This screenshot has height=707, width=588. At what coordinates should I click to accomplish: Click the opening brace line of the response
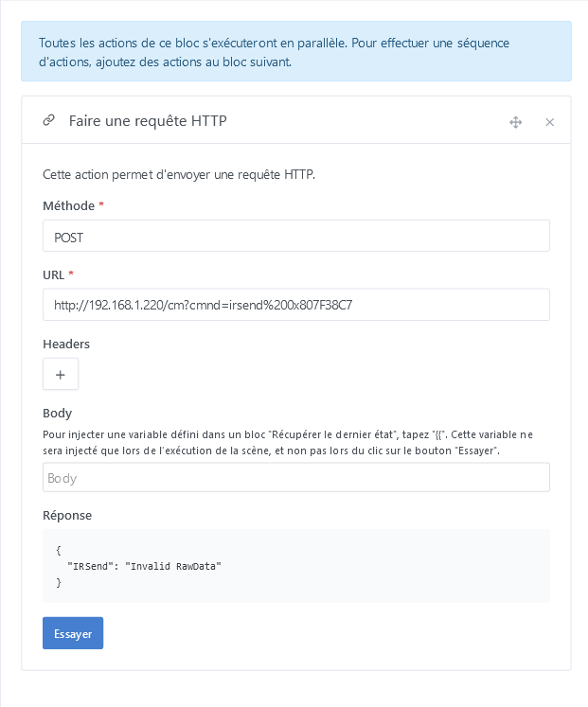tap(59, 550)
